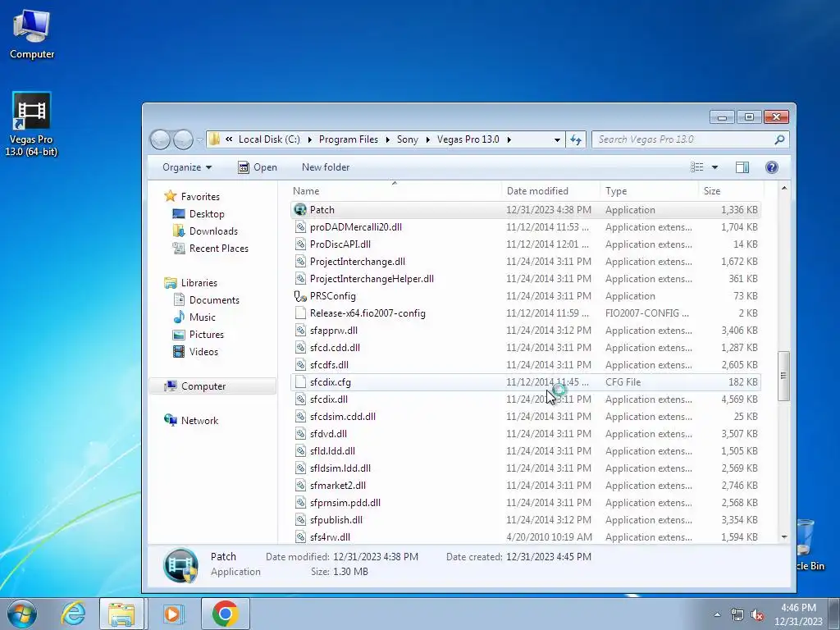Expand the arrow after Sony breadcrumb
This screenshot has width=840, height=630.
pyautogui.click(x=427, y=139)
